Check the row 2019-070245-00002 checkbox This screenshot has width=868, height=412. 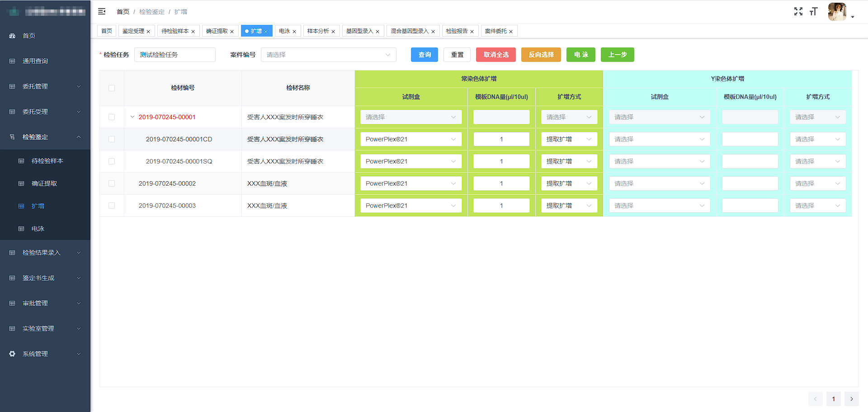point(112,183)
